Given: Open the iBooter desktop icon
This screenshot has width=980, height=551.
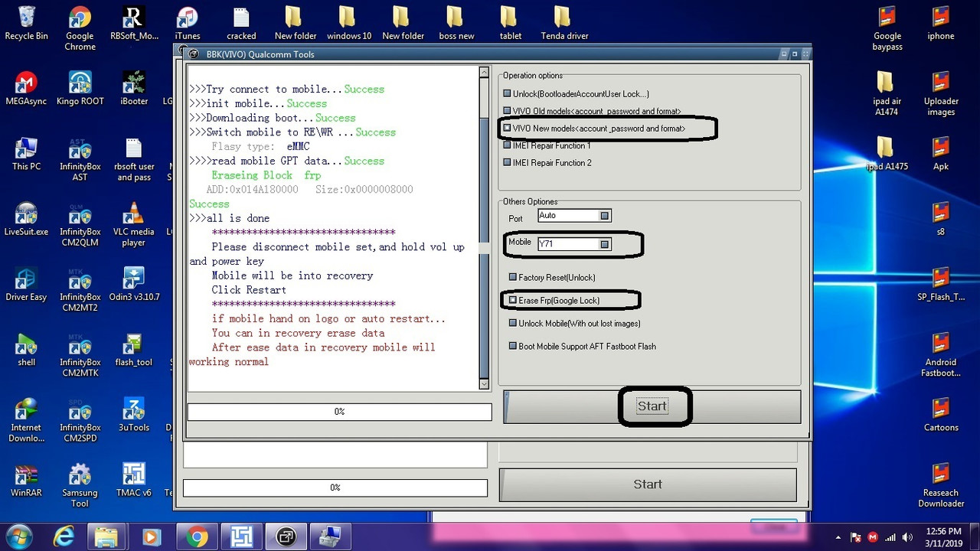Looking at the screenshot, I should pos(134,88).
